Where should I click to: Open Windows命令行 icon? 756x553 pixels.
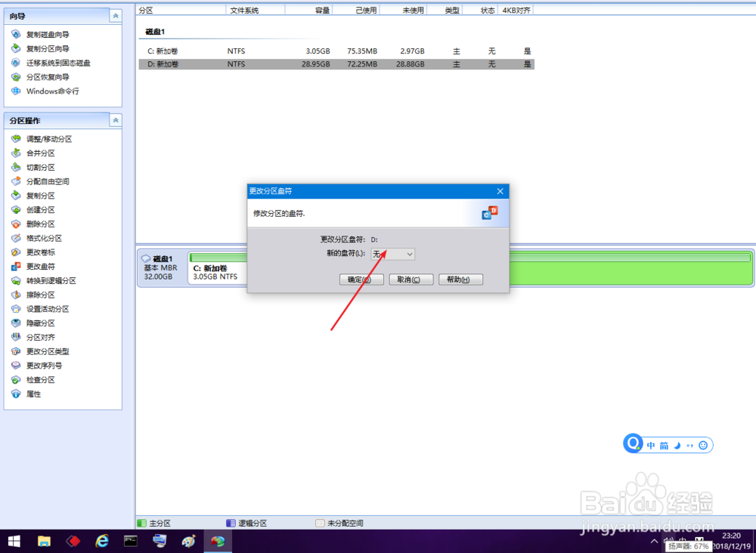[x=16, y=91]
